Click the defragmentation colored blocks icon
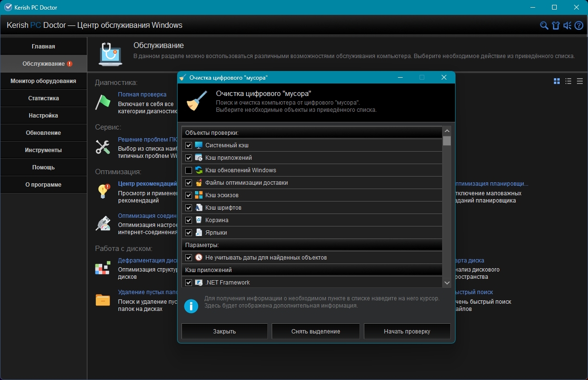The height and width of the screenshot is (380, 588). [x=103, y=268]
